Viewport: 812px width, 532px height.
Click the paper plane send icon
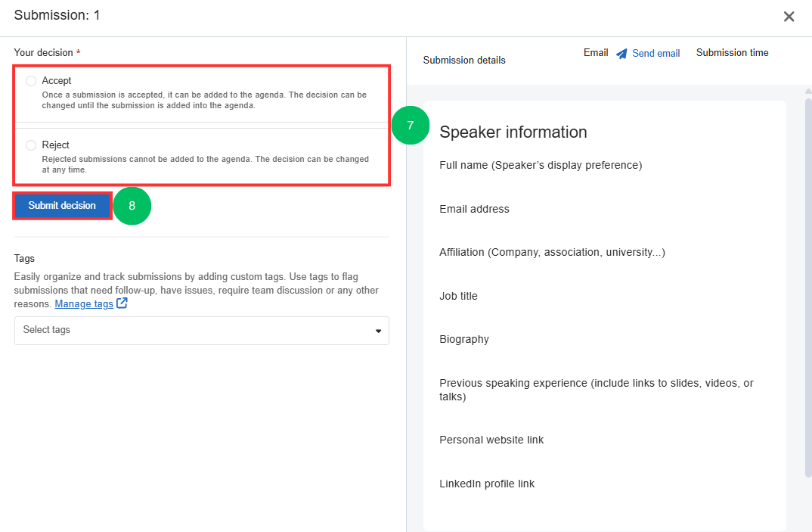pos(621,54)
